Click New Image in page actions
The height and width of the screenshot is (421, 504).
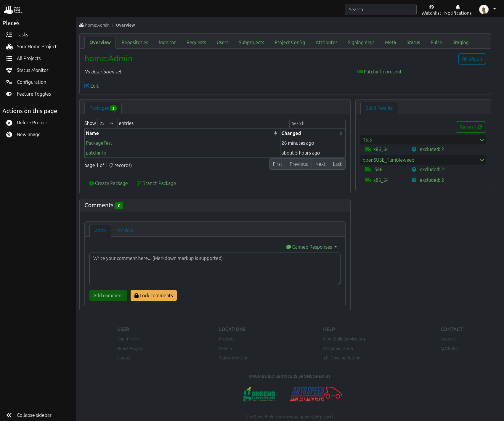[x=28, y=134]
